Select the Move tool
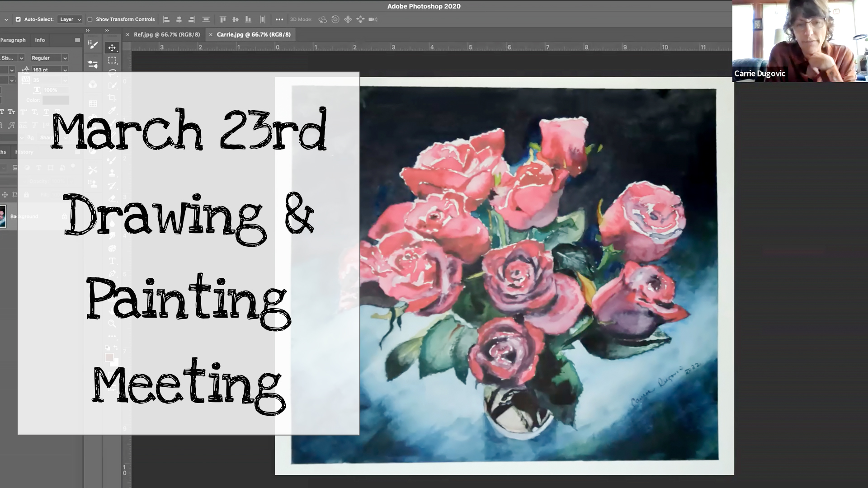Image resolution: width=868 pixels, height=488 pixels. click(112, 47)
